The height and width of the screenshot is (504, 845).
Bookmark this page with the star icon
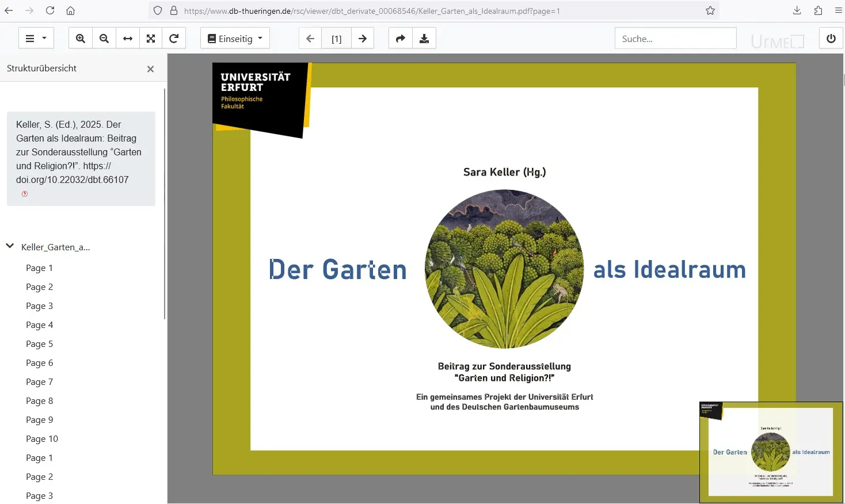coord(710,10)
